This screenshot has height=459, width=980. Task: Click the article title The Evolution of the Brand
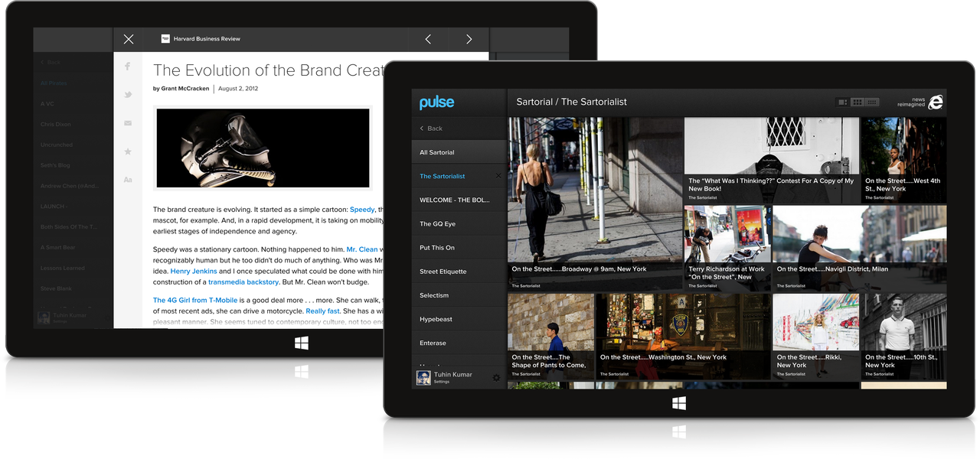[x=268, y=70]
